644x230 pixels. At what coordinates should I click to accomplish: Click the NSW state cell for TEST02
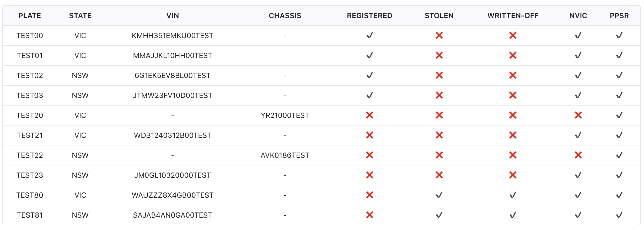tap(80, 75)
